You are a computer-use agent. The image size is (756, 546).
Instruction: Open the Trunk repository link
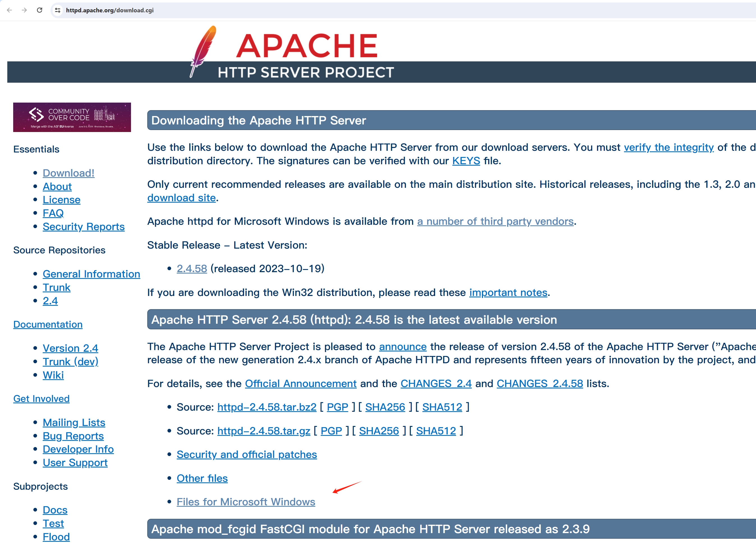point(56,288)
